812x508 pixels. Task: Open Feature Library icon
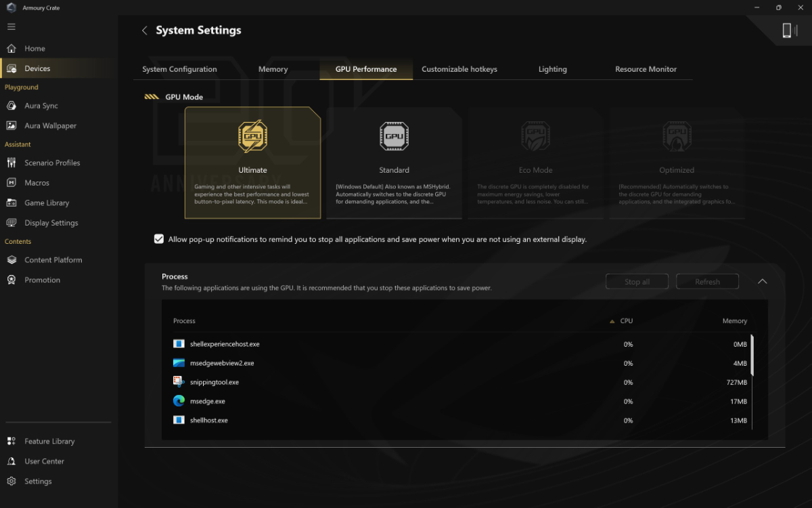coord(11,441)
